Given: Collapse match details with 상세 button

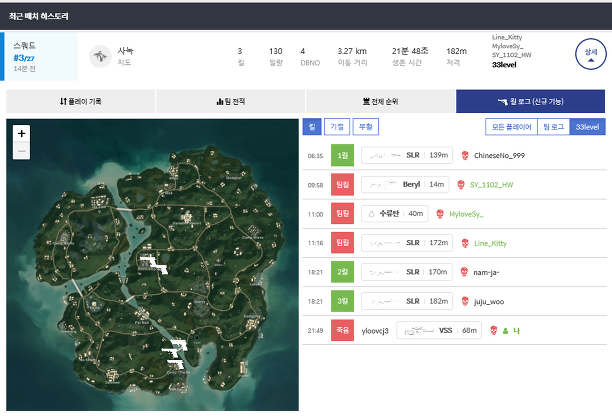Looking at the screenshot, I should 589,54.
